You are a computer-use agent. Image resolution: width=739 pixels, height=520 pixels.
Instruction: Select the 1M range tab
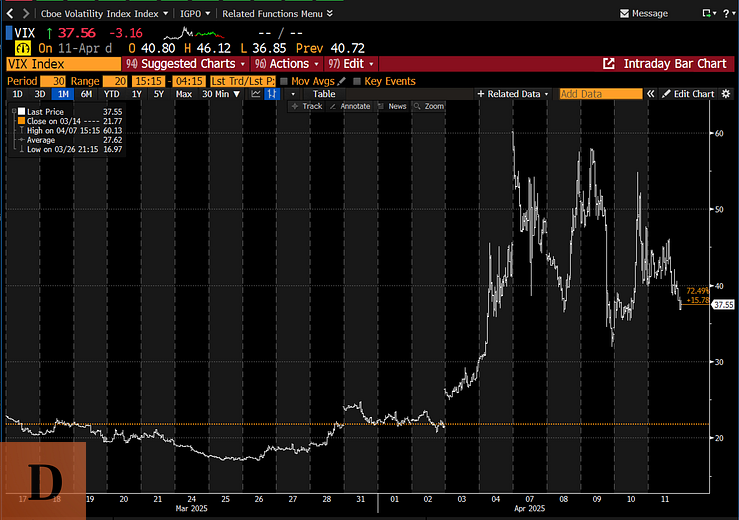[63, 94]
